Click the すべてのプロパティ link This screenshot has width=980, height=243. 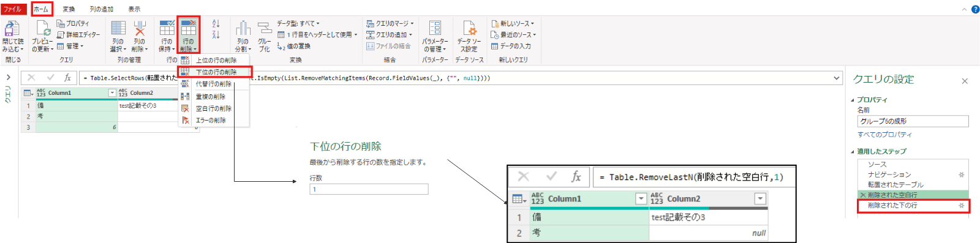(x=884, y=135)
